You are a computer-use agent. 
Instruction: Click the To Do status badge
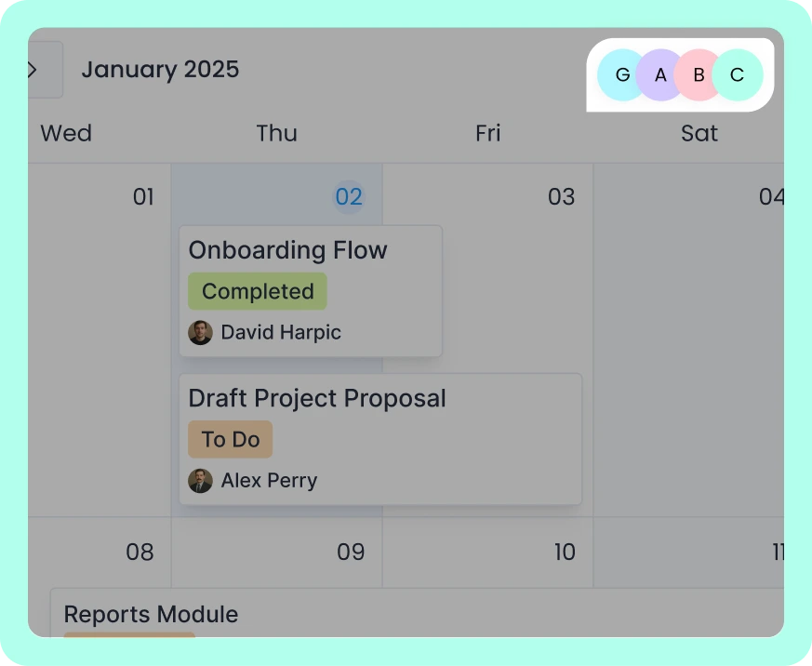[x=231, y=439]
